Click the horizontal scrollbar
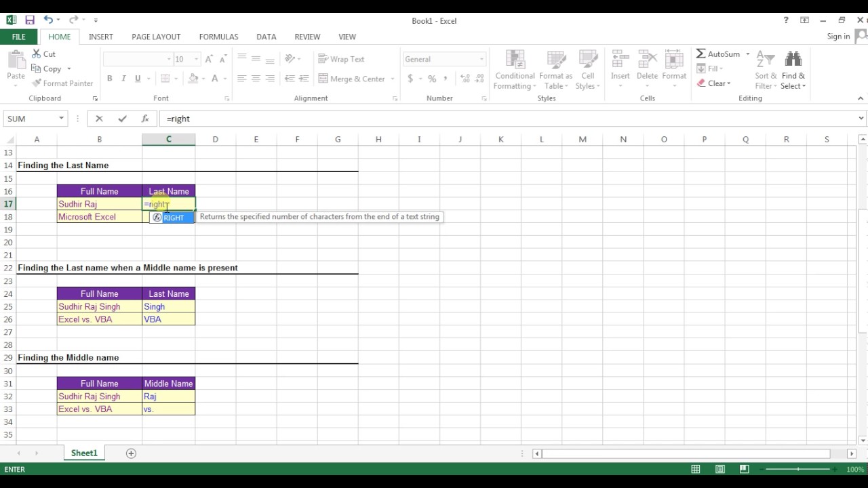868x488 pixels. click(686, 453)
